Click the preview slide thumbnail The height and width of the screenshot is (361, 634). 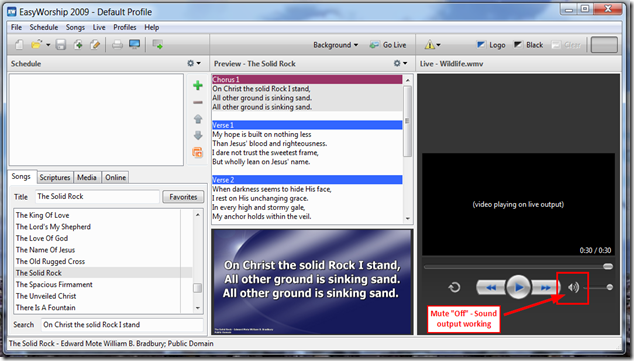[312, 282]
